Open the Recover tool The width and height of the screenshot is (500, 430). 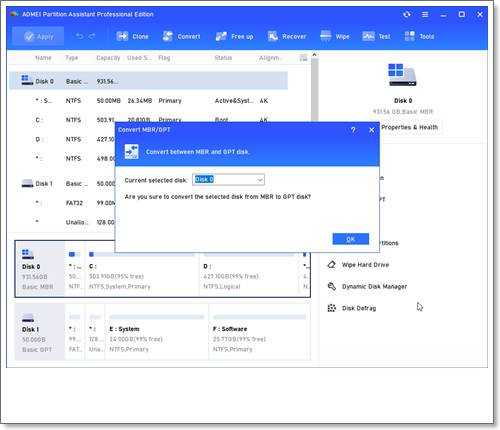(x=287, y=36)
